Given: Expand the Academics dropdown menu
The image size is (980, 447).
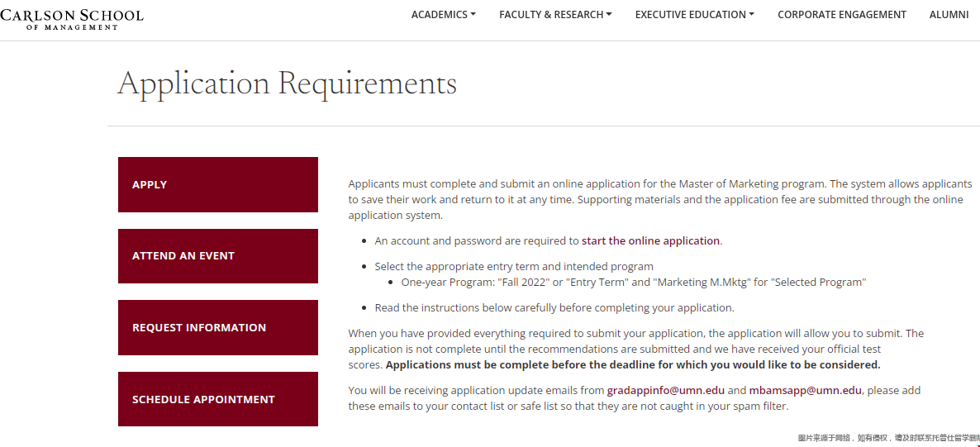Looking at the screenshot, I should 443,14.
